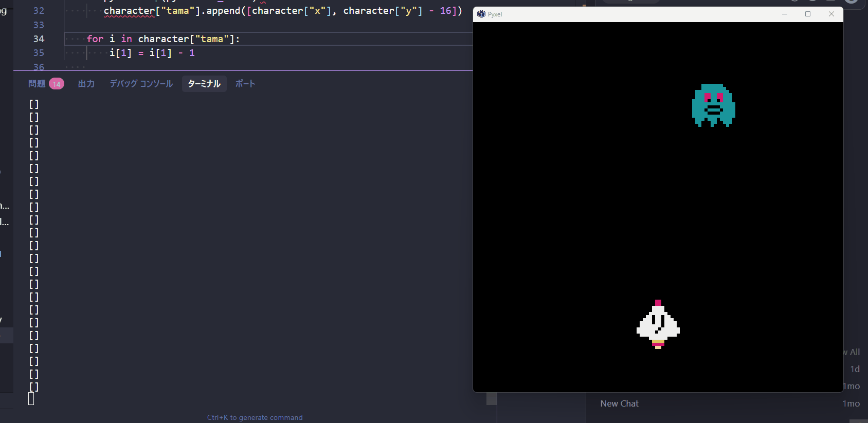Open the ポート ports tab
Viewport: 868px width, 423px height.
(x=245, y=84)
